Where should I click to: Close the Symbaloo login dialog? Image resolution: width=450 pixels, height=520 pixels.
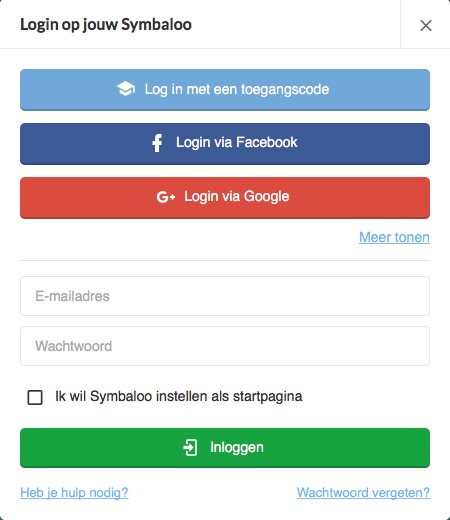tap(426, 25)
